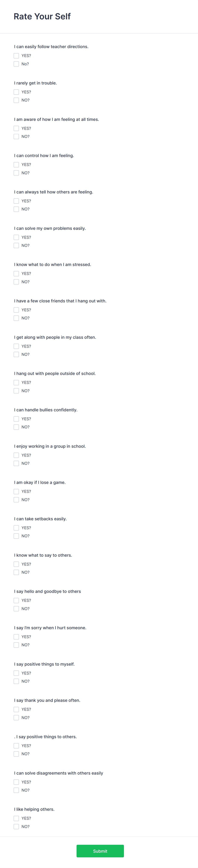
Task: Check YES for getting along with classmates
Action: pos(16,346)
